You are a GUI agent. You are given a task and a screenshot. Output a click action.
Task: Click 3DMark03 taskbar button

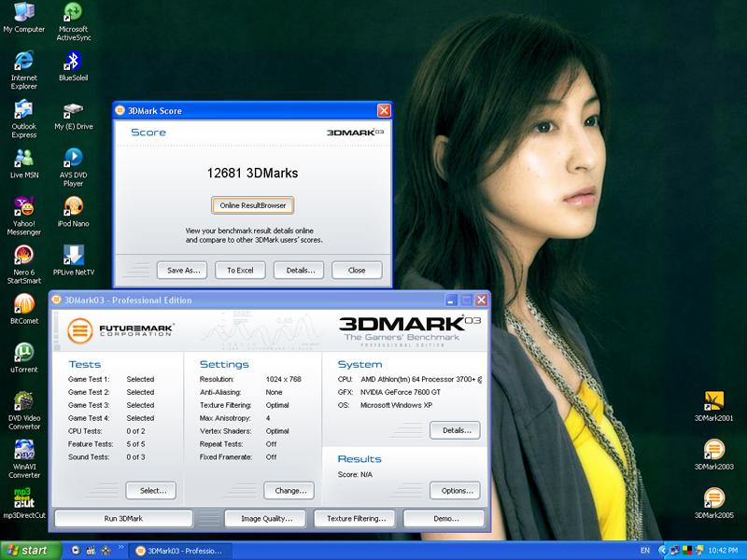coord(178,551)
